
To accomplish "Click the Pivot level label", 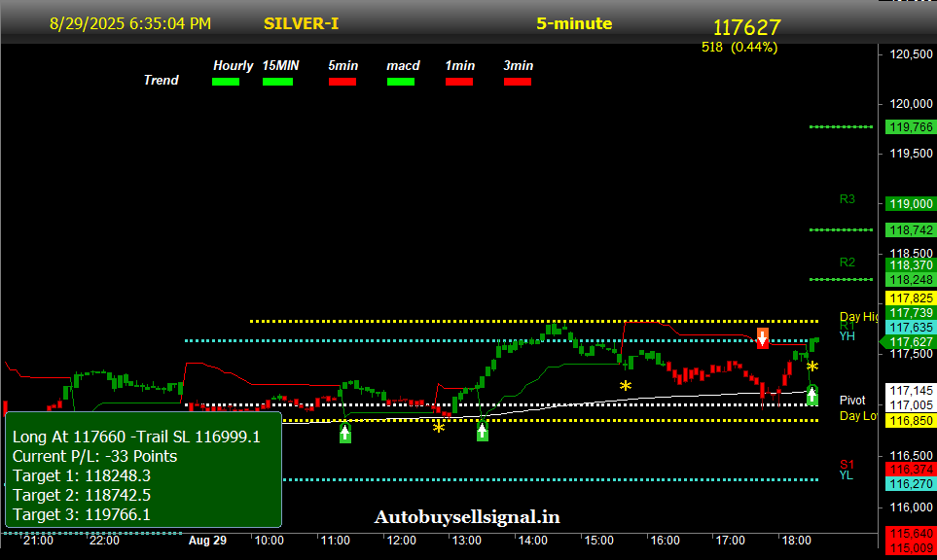I will 852,400.
